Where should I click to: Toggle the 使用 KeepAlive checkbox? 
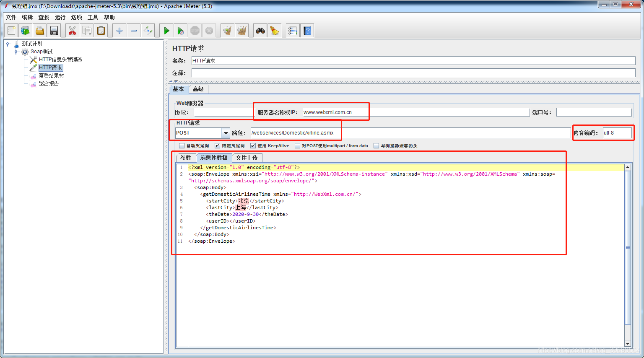[253, 146]
